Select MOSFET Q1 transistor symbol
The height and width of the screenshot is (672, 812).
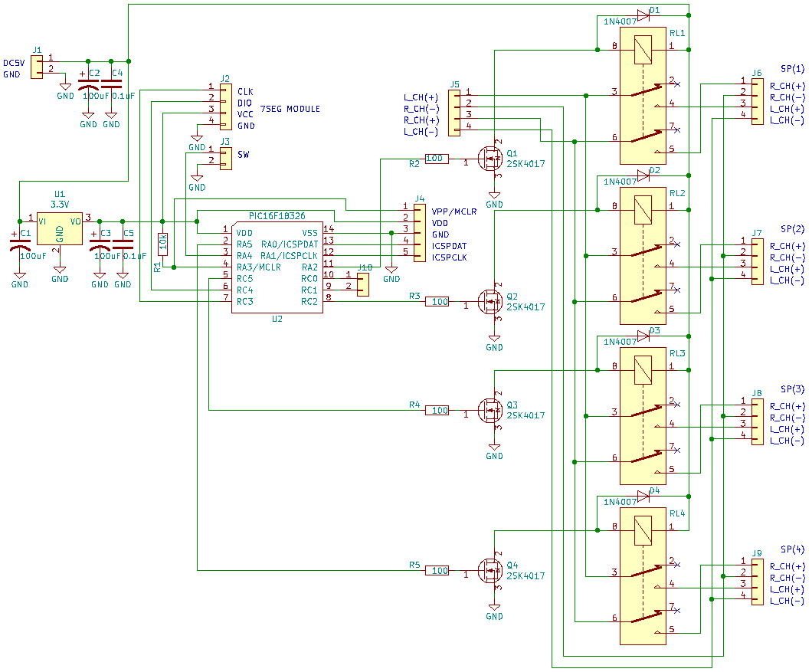tap(489, 159)
